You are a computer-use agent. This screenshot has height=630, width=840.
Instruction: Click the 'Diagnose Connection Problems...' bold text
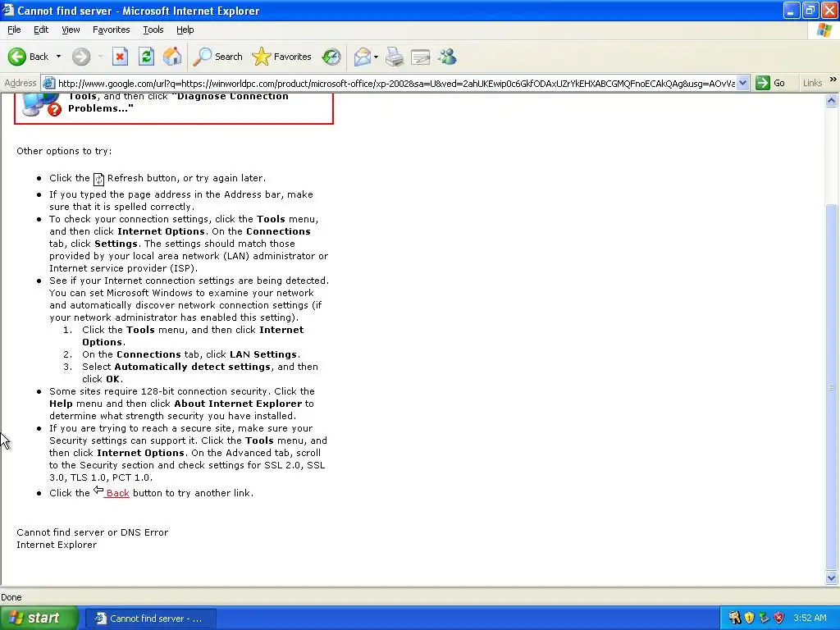click(x=178, y=103)
